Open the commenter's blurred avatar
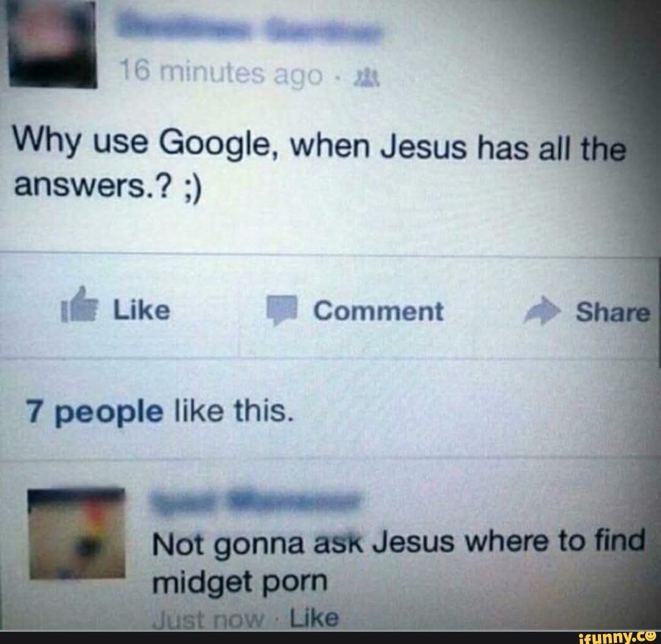661x644 pixels. 77,533
